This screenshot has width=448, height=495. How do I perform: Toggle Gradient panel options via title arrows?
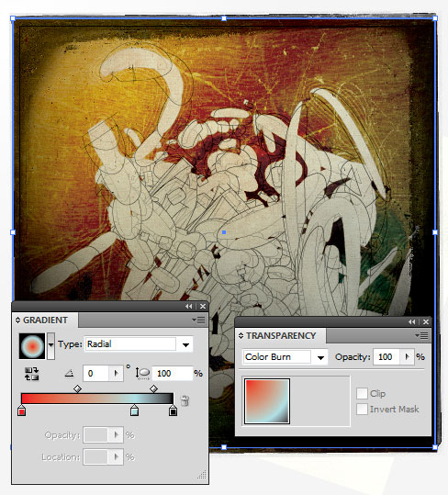point(17,321)
